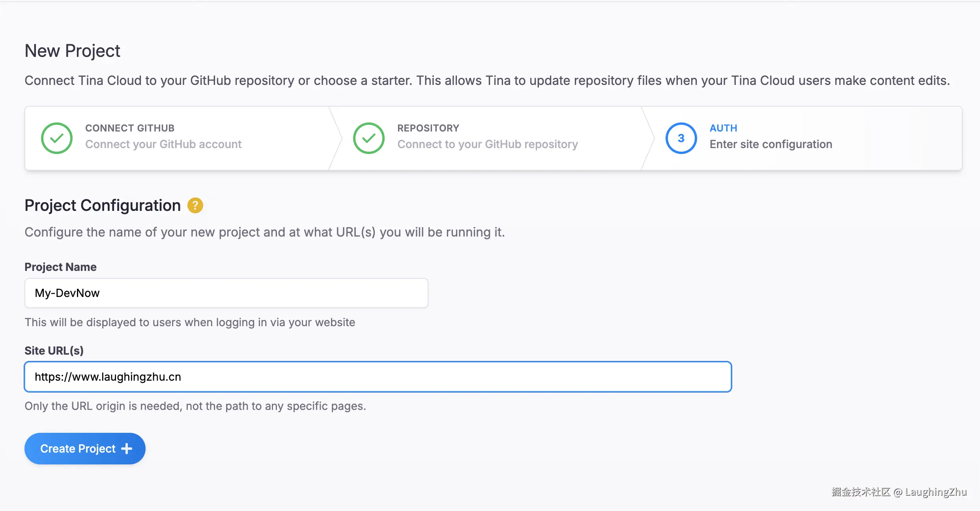Open the REPOSITORY step label

(428, 128)
